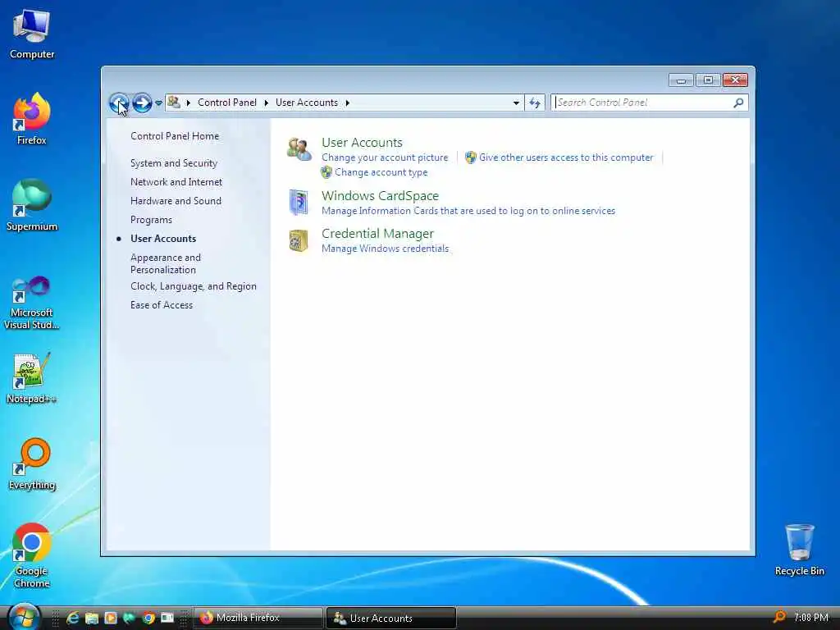Image resolution: width=840 pixels, height=630 pixels.
Task: Open the recent pages dropdown arrow
Action: [x=158, y=103]
